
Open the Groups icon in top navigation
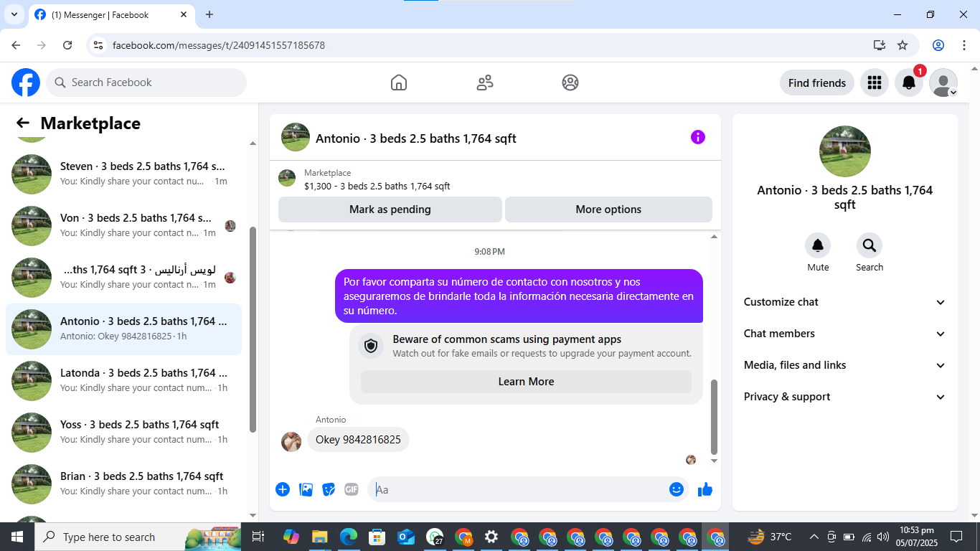[570, 83]
